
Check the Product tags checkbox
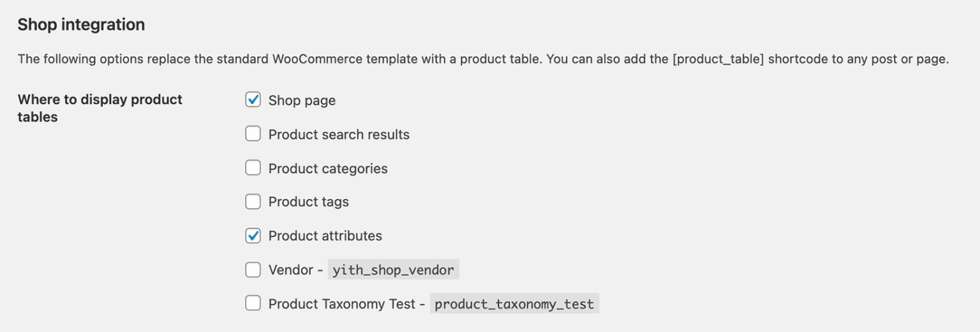(253, 202)
